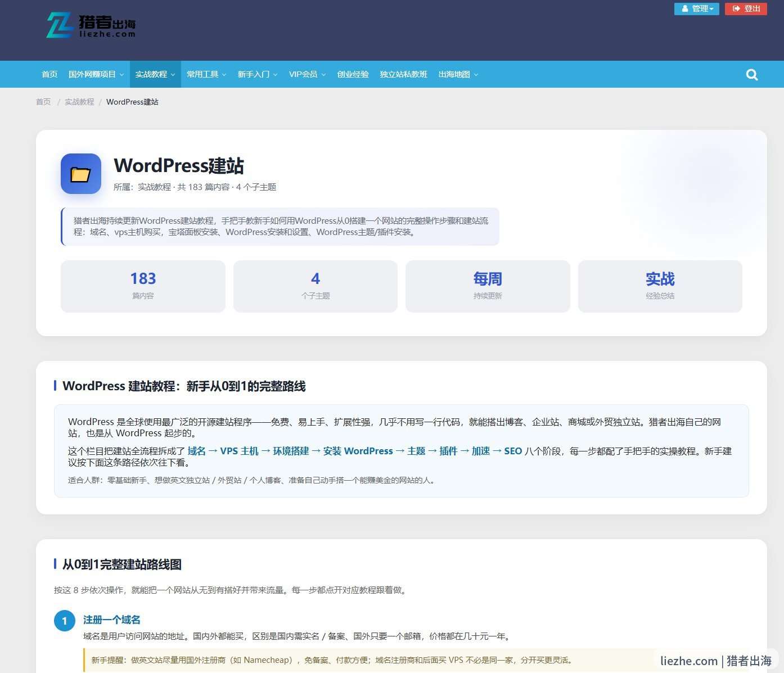Click the 4 个子主题 stat card
The width and height of the screenshot is (784, 673).
point(316,286)
